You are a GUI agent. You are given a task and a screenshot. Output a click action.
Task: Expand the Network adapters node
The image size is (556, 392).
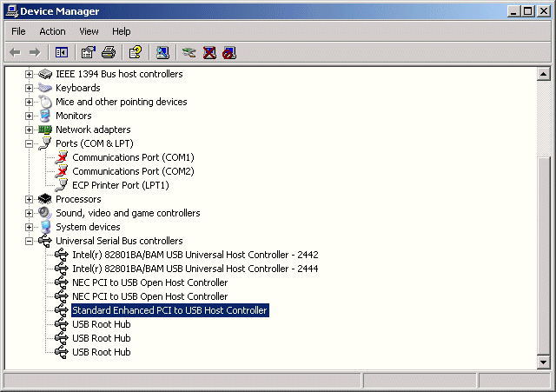pos(29,130)
